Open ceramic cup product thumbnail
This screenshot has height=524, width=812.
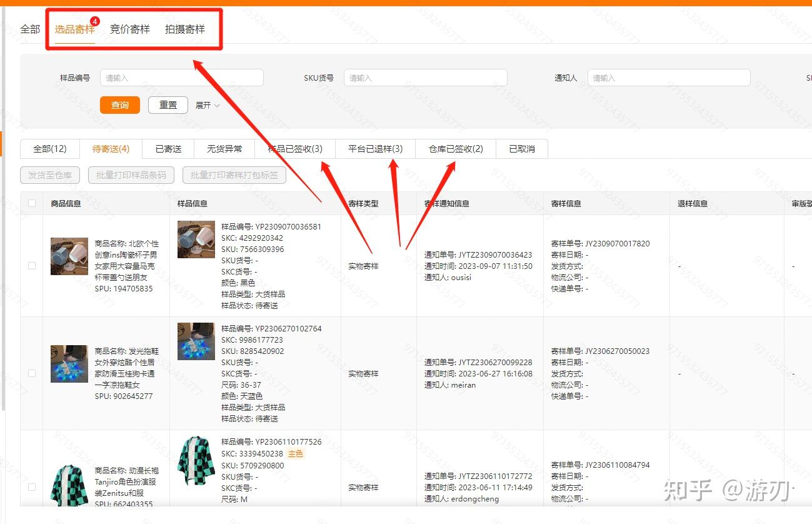pos(69,256)
